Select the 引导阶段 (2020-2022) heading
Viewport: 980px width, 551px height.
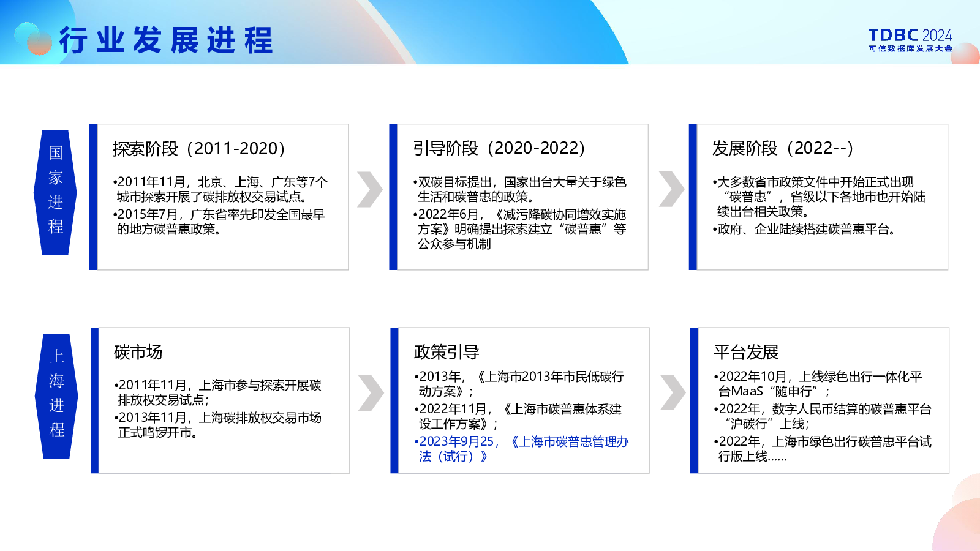499,148
